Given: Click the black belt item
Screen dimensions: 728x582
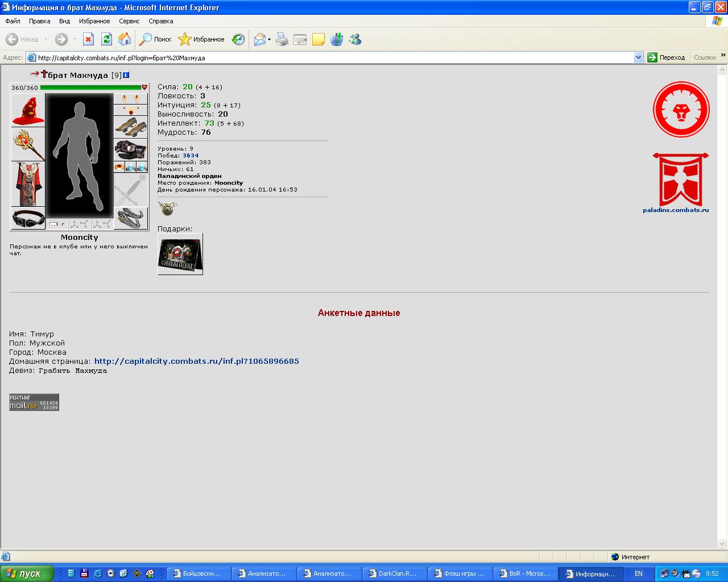Looking at the screenshot, I should [x=28, y=218].
